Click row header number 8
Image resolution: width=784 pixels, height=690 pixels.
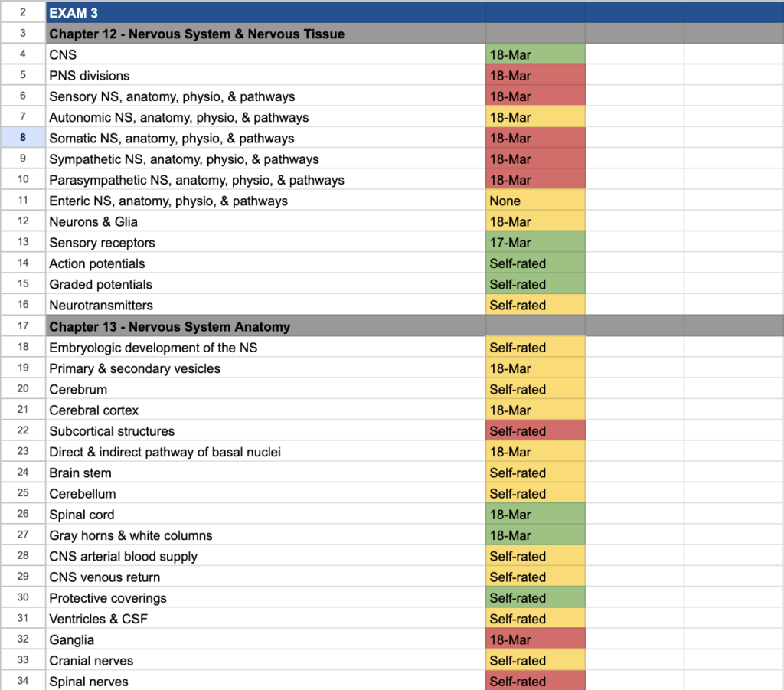(22, 139)
